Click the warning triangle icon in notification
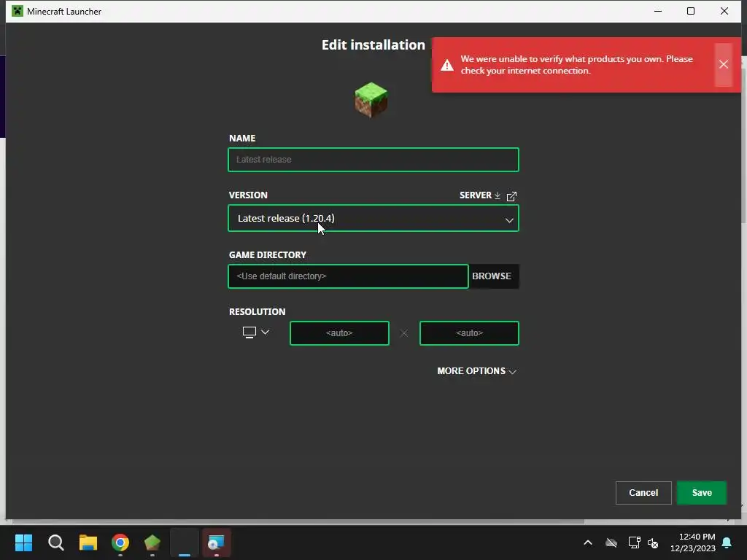Screen dimensions: 747x560 [447, 65]
